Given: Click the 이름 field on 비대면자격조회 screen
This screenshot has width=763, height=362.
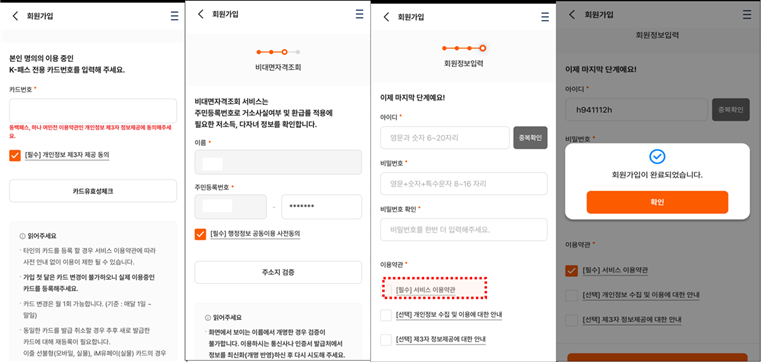Looking at the screenshot, I should (278, 162).
